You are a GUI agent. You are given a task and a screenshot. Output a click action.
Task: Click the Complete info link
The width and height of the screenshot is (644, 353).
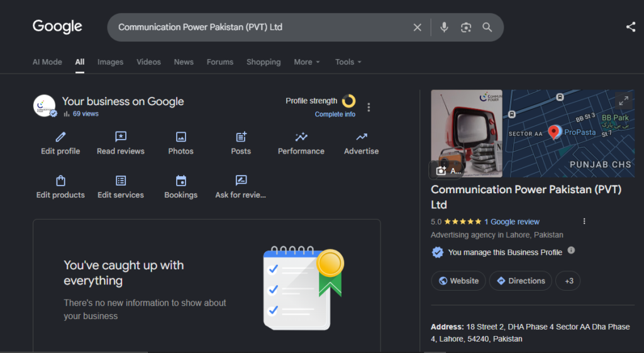coord(335,115)
